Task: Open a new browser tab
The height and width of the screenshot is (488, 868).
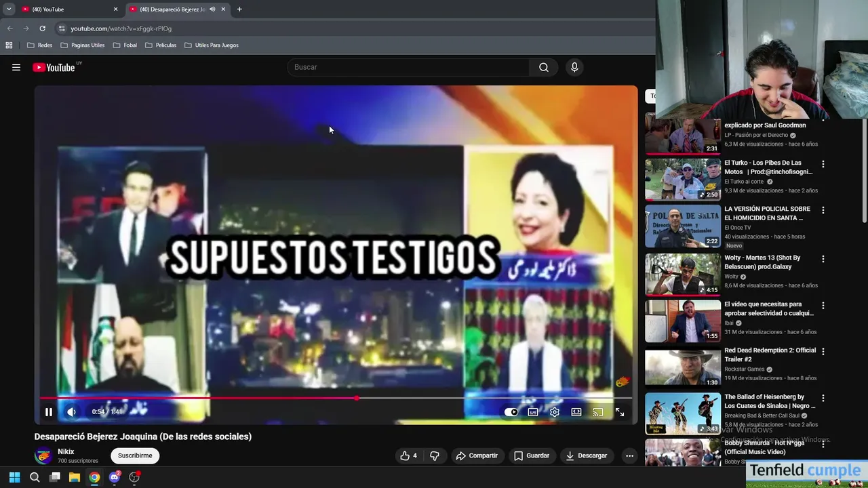Action: pos(239,9)
